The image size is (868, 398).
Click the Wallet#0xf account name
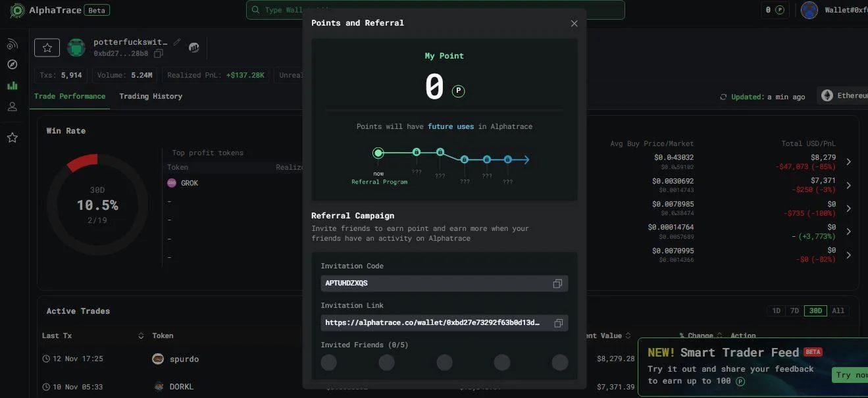[x=846, y=10]
